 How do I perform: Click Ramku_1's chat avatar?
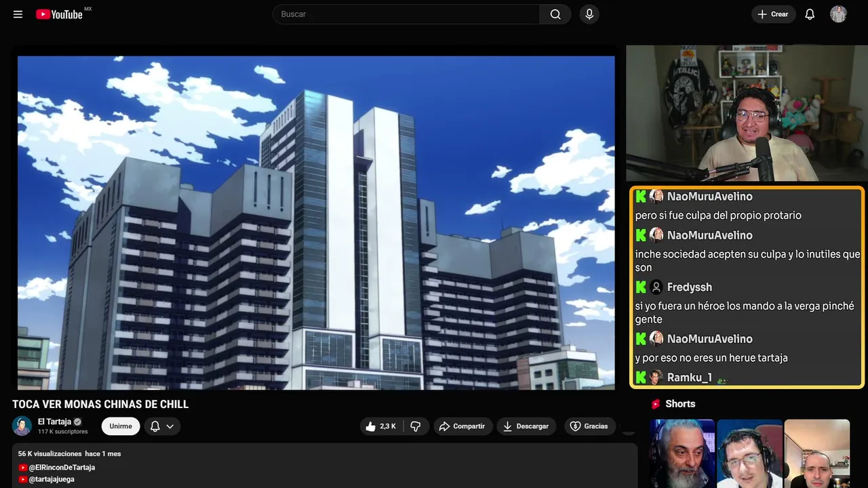pyautogui.click(x=656, y=378)
